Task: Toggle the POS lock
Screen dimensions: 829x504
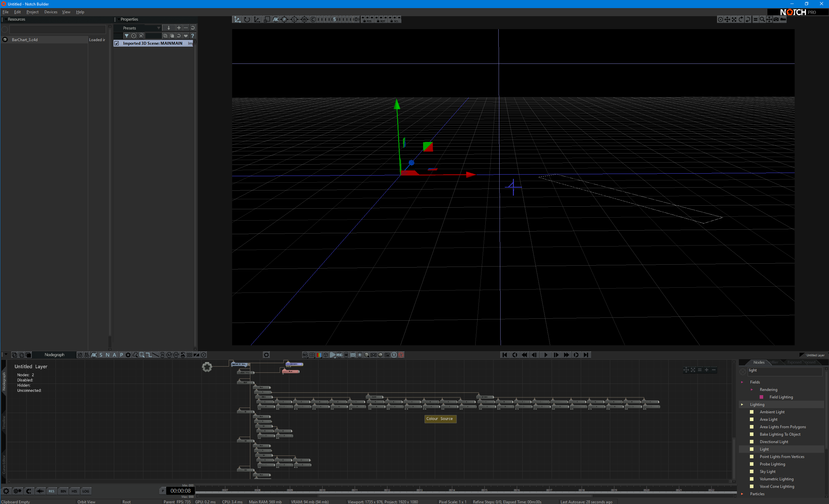Action: pos(367,19)
